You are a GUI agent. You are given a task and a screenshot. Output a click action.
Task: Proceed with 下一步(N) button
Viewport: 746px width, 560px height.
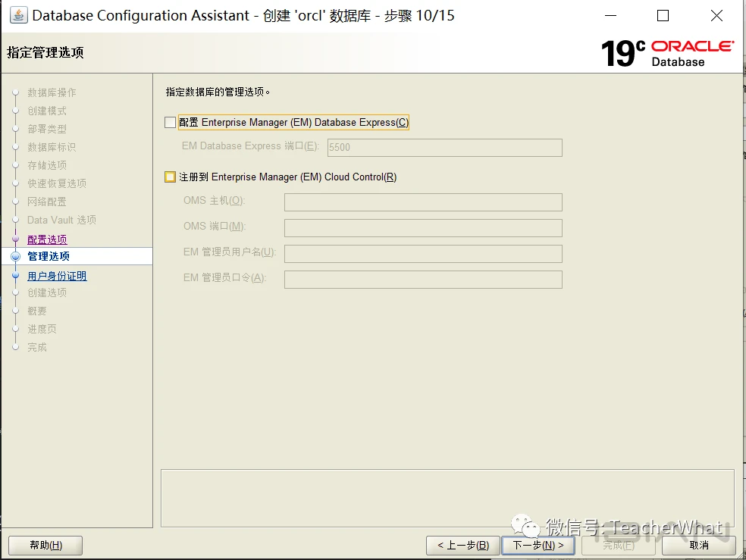click(538, 546)
